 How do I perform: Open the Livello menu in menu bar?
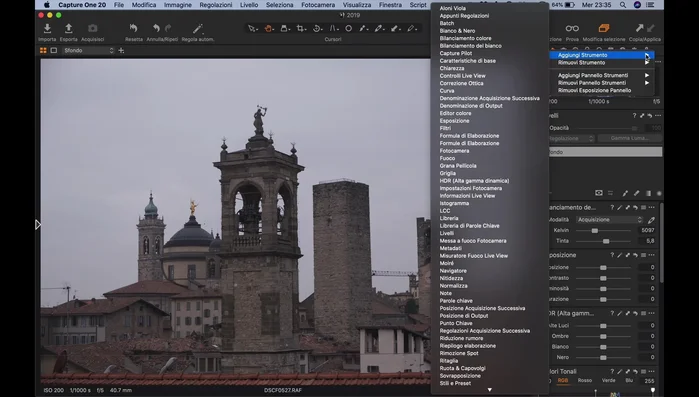249,5
